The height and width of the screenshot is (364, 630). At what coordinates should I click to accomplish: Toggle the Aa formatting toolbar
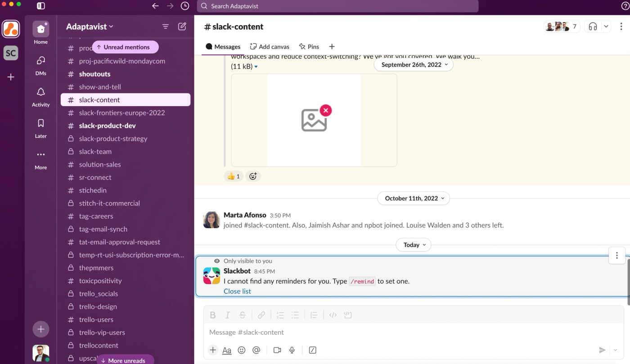click(x=227, y=350)
